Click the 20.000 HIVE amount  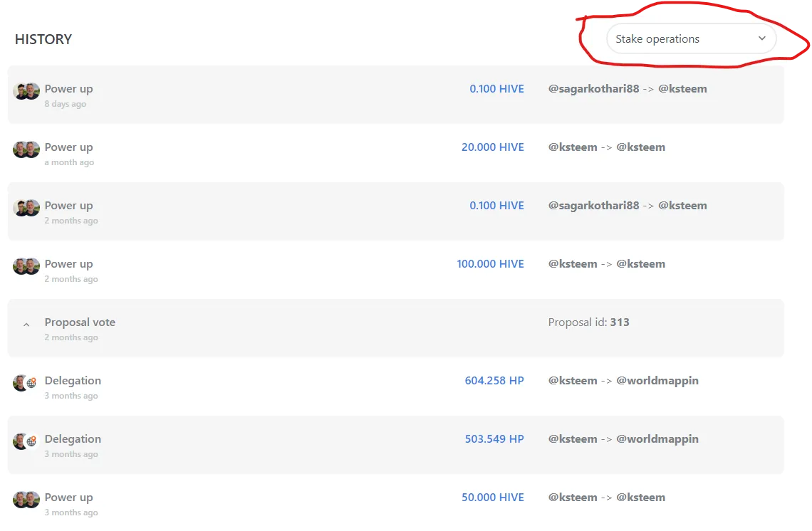coord(492,147)
